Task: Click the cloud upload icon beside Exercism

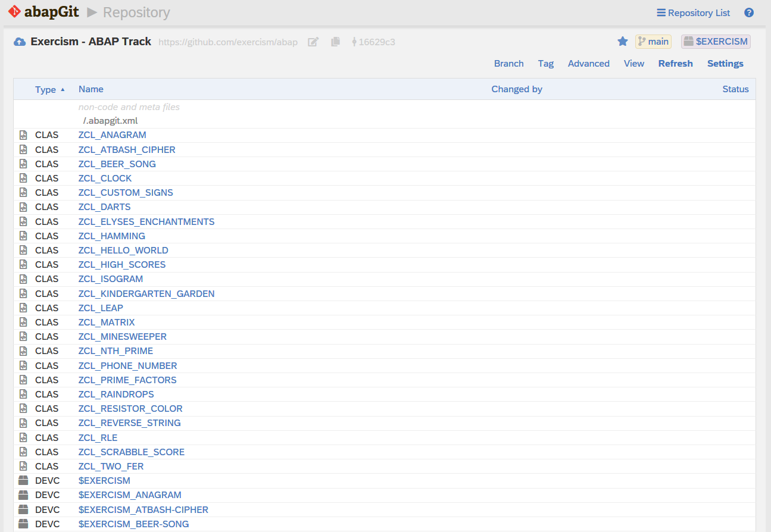Action: pos(20,42)
